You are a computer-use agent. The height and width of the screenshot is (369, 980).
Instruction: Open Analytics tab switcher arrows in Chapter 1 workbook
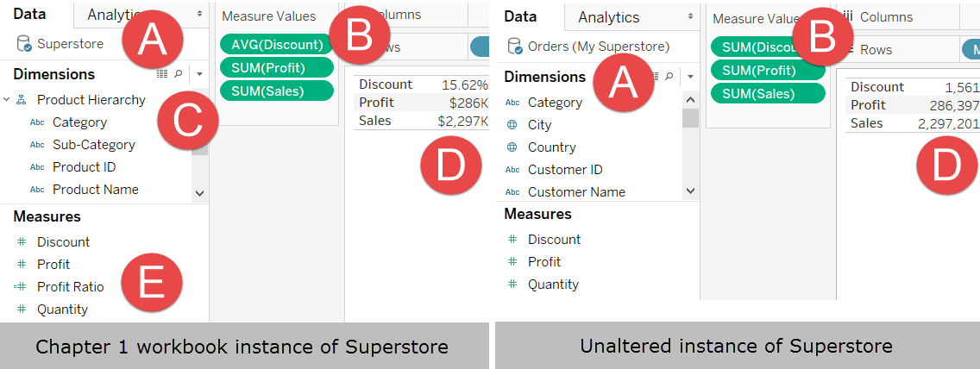point(199,14)
